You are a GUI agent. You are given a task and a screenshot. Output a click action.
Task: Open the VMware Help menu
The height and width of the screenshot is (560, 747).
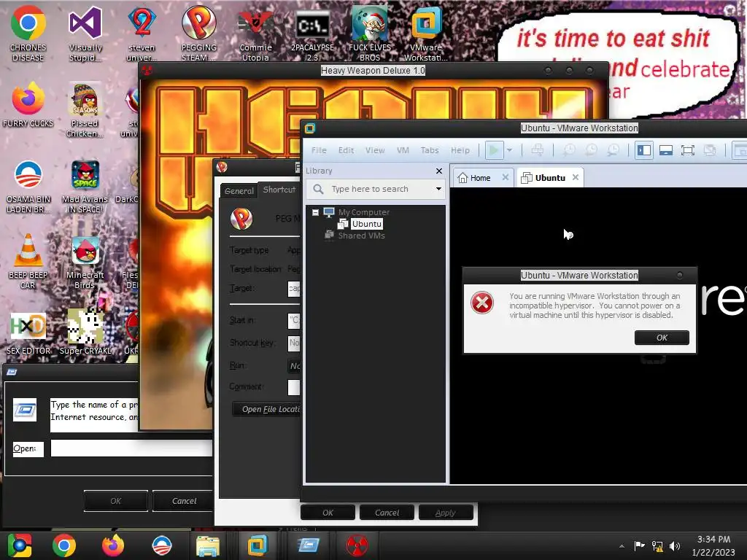pyautogui.click(x=460, y=150)
